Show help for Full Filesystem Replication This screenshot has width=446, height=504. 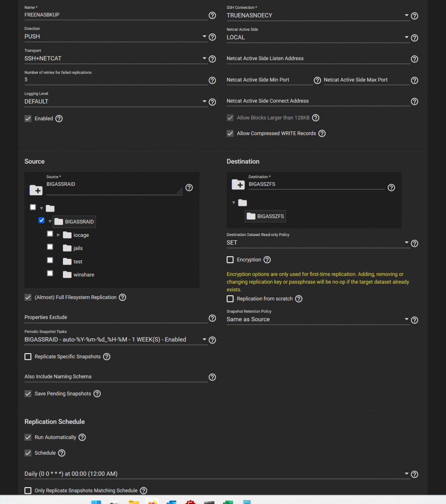123,297
